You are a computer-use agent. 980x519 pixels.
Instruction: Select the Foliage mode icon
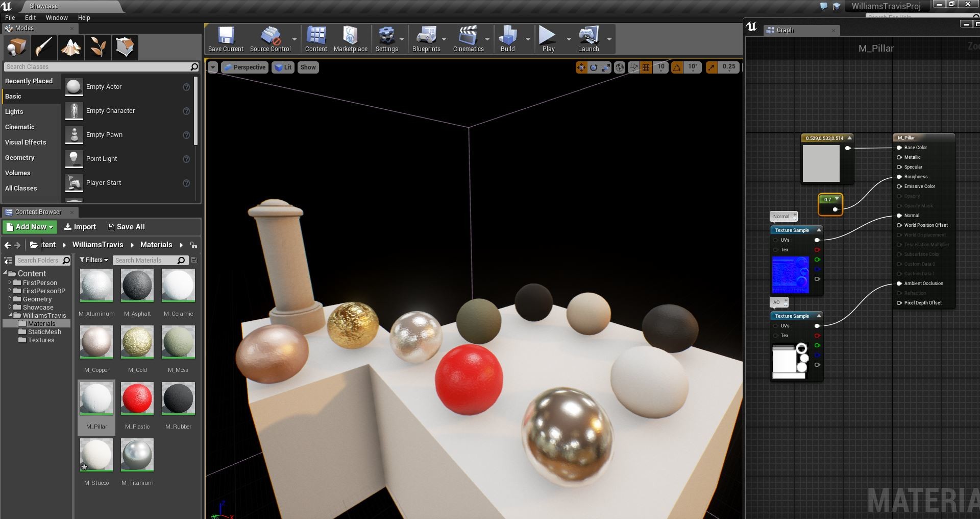[98, 48]
